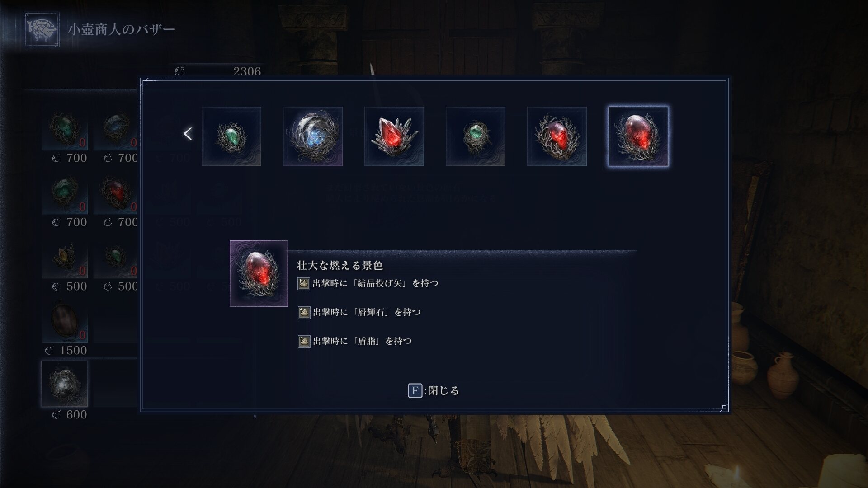Image resolution: width=868 pixels, height=488 pixels.
Task: Select the highlighted red relic in the last slot
Action: pos(638,136)
